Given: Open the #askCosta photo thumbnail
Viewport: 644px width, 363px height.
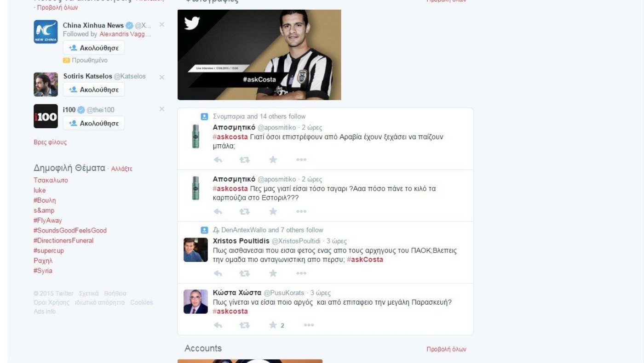Looking at the screenshot, I should coord(259,55).
